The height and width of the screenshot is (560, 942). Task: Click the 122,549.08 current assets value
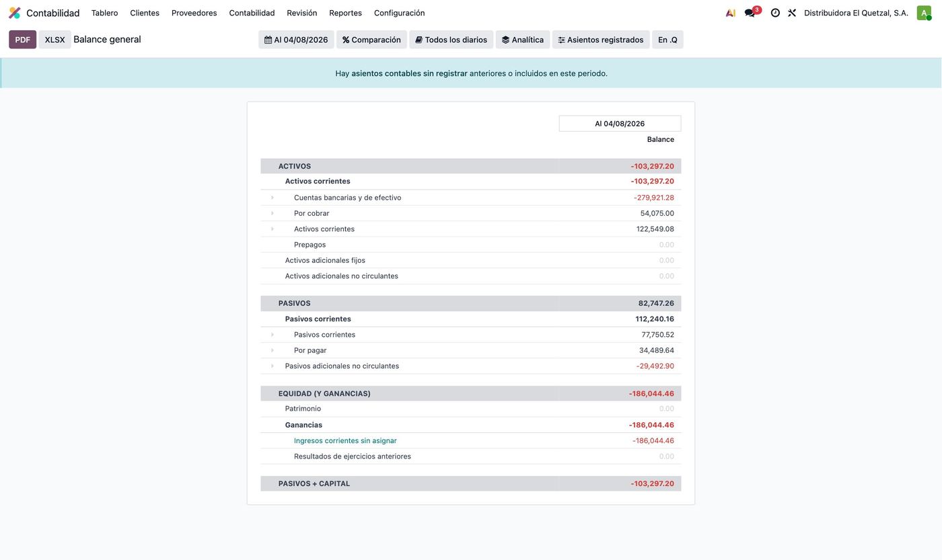[x=655, y=229]
